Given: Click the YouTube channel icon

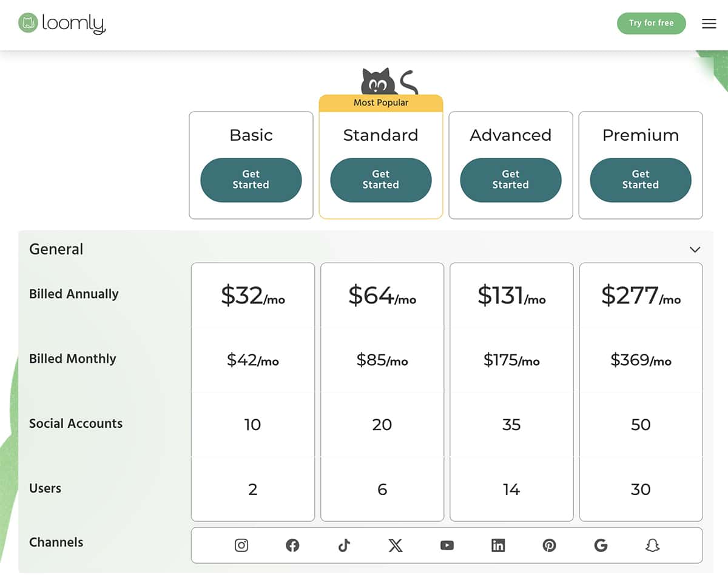Looking at the screenshot, I should [x=447, y=545].
